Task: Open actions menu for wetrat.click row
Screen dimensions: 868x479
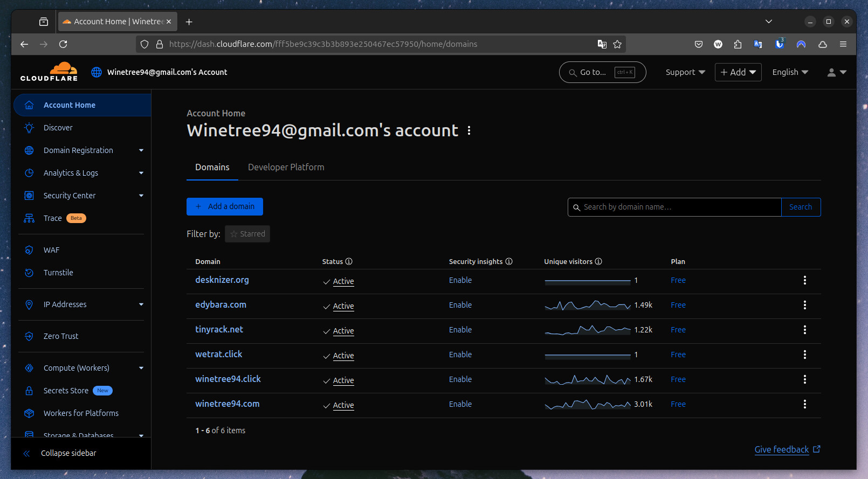Action: pyautogui.click(x=805, y=355)
